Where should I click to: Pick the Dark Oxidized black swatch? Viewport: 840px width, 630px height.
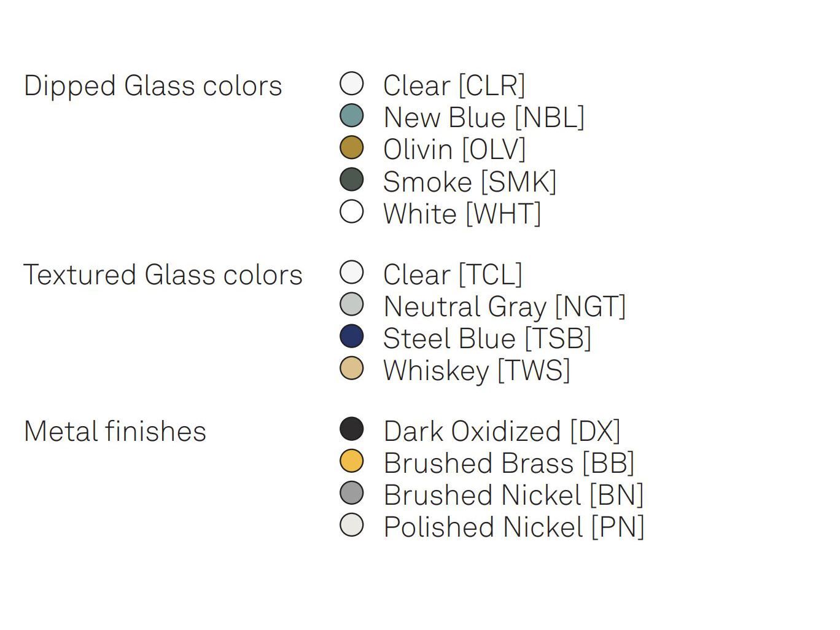[352, 429]
